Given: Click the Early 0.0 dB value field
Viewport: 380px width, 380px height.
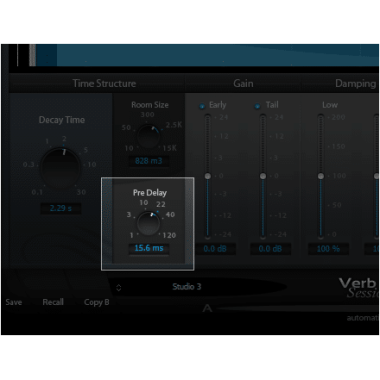Looking at the screenshot, I should [x=215, y=249].
